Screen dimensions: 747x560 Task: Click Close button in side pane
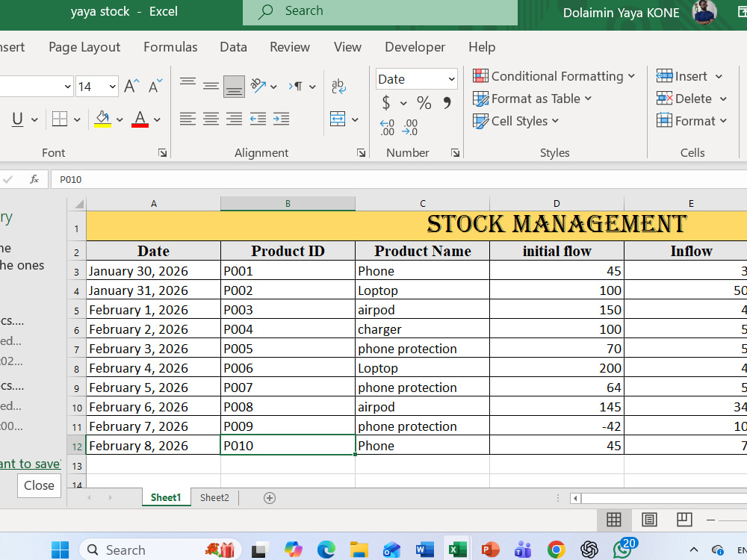coord(39,486)
